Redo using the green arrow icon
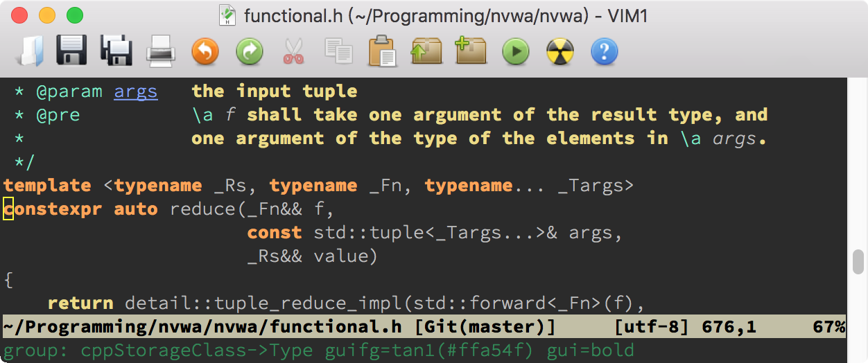The height and width of the screenshot is (363, 868). coord(249,51)
